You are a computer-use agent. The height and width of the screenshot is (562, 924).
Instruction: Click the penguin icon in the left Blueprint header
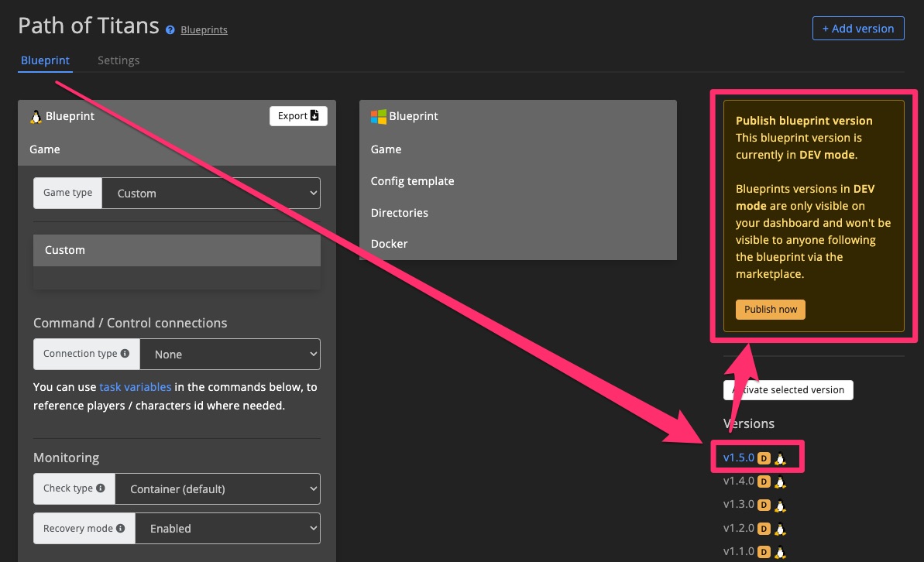36,116
